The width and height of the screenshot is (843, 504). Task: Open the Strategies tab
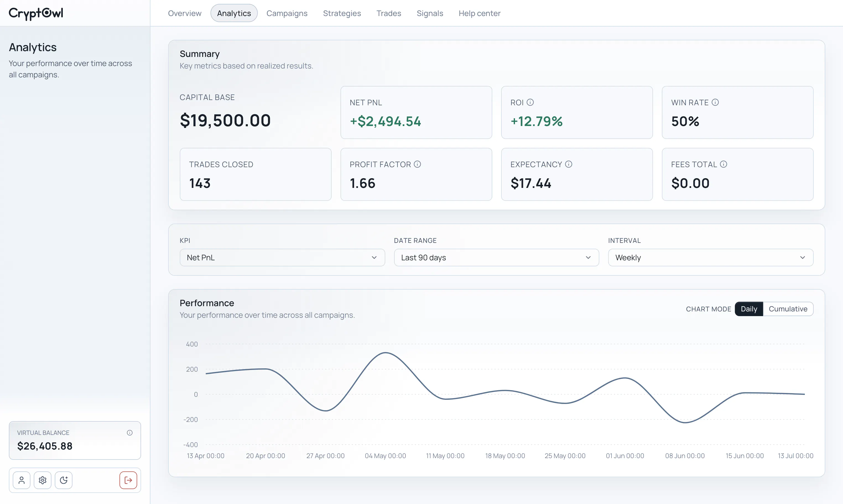point(342,13)
